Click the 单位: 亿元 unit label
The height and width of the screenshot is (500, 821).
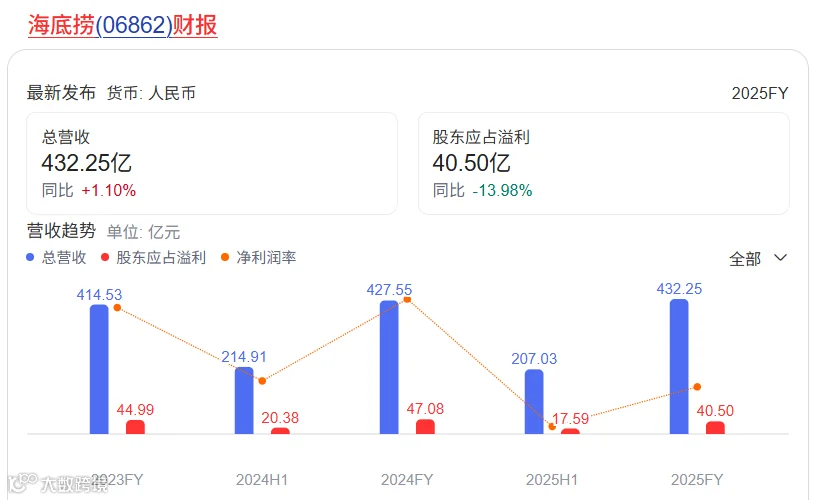[x=143, y=232]
